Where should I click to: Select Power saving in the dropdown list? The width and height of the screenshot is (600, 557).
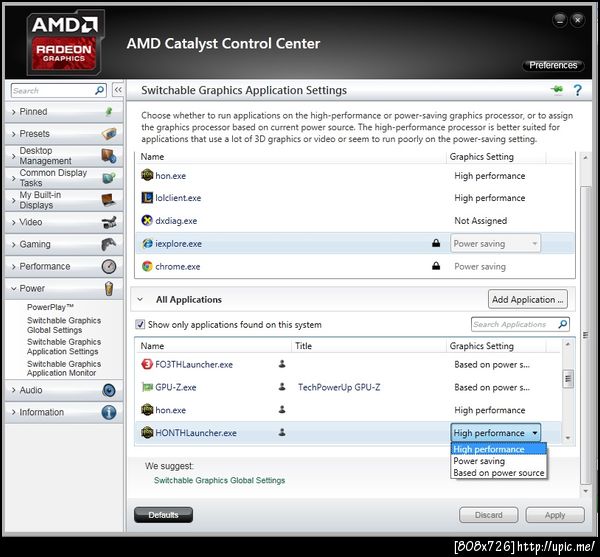(499, 461)
